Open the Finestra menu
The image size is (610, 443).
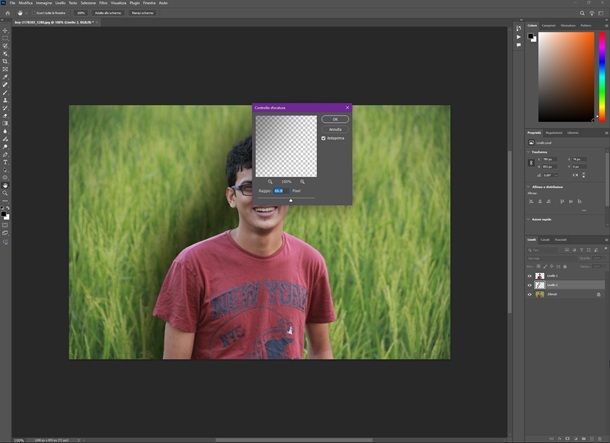coord(149,3)
